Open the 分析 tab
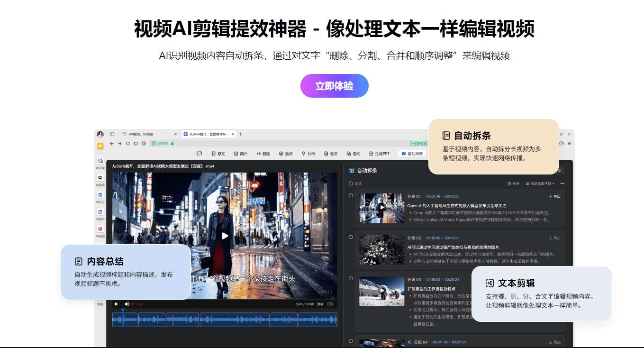644x348 pixels. coord(308,154)
